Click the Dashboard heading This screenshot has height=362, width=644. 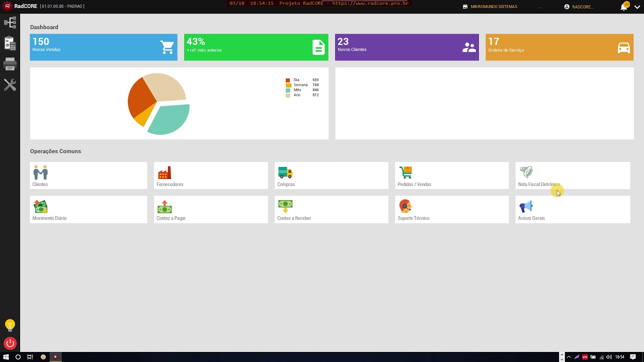(44, 27)
